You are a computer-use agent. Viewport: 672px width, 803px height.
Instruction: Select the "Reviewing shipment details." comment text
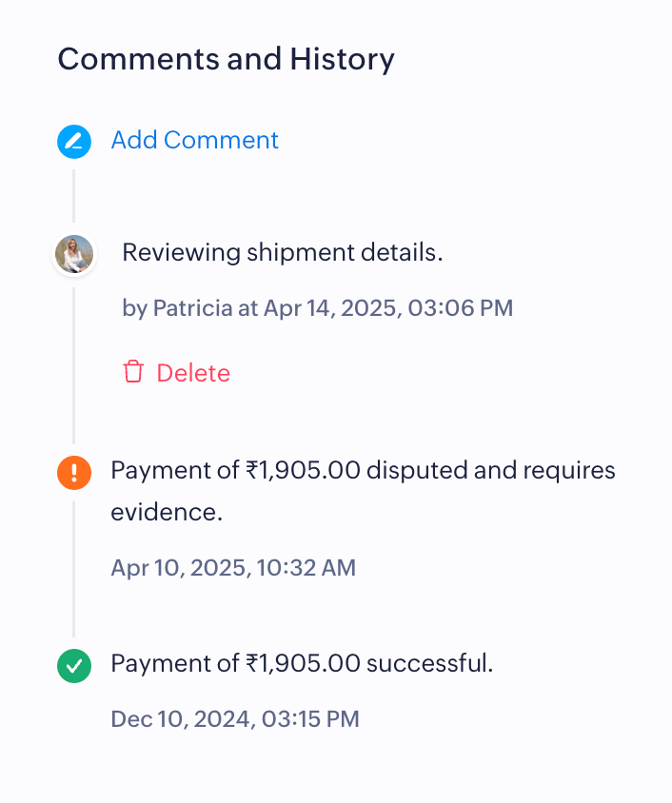[283, 253]
